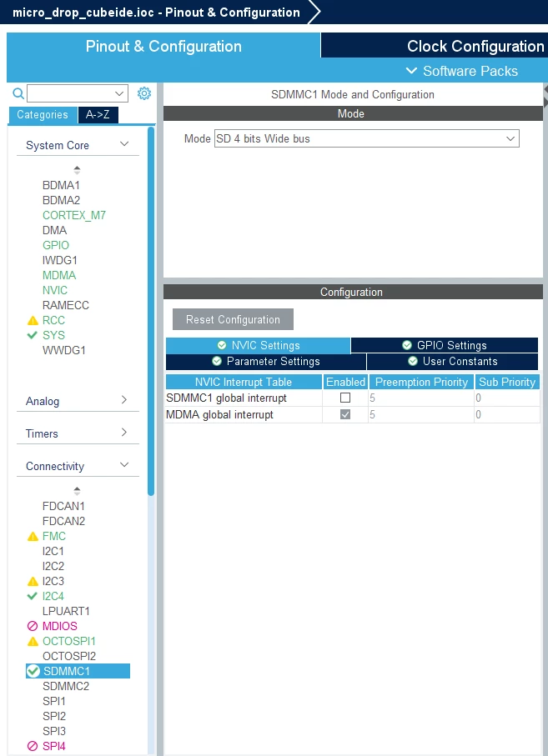Click the System Core list sort arrows
The width and height of the screenshot is (548, 756).
click(x=78, y=170)
